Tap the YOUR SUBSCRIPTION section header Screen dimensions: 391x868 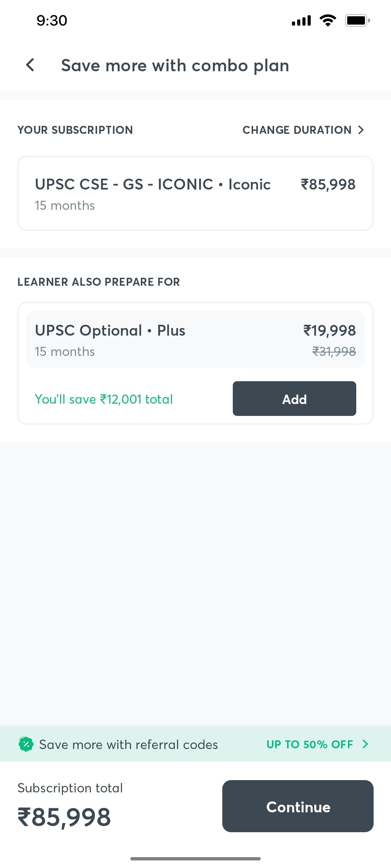pos(75,130)
